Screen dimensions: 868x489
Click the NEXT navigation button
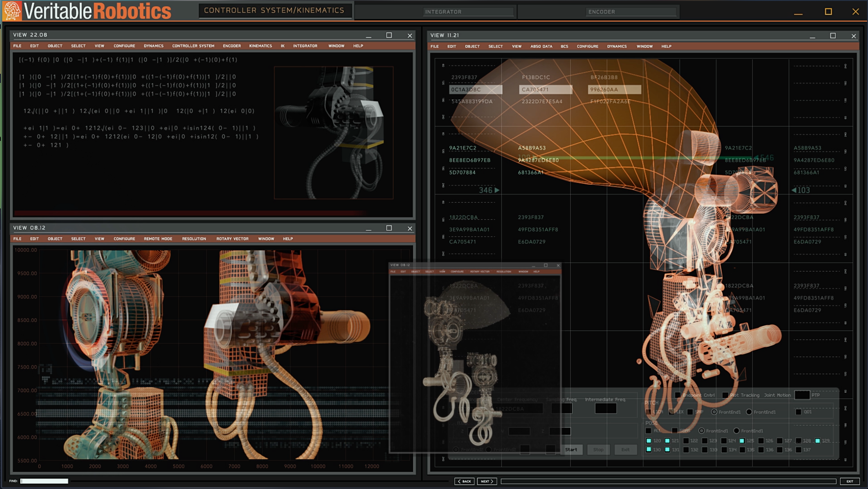coord(487,481)
